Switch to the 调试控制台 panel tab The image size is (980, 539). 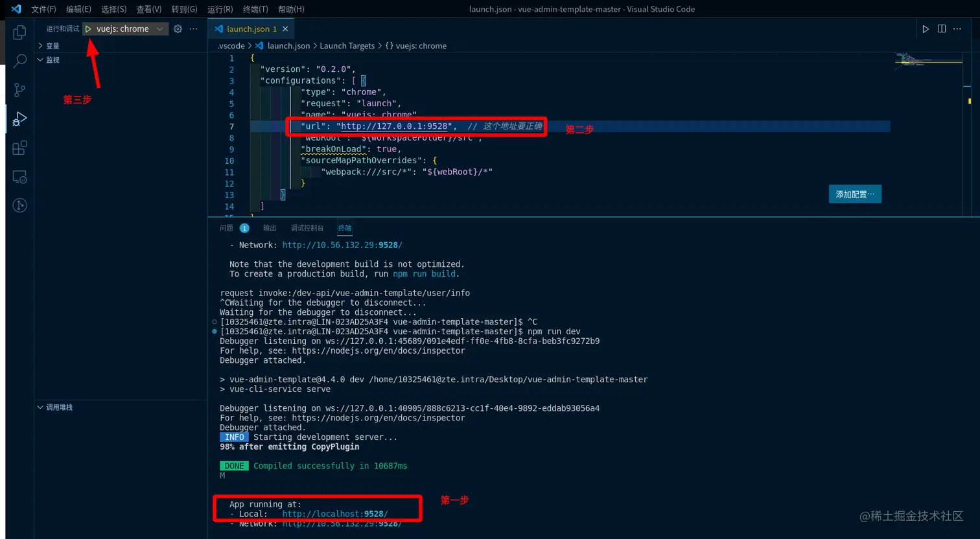tap(307, 228)
